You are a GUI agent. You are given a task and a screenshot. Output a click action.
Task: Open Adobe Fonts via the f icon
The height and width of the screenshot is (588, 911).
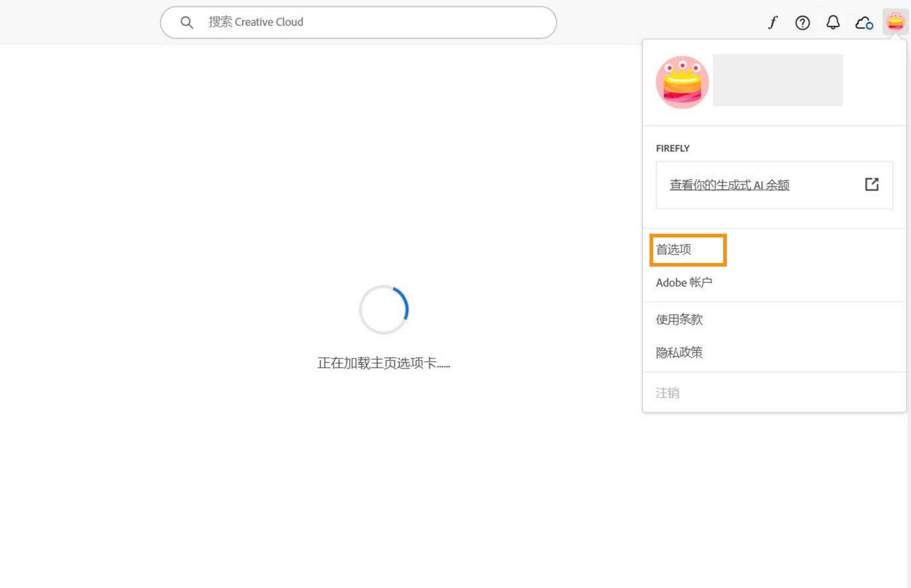click(x=772, y=22)
